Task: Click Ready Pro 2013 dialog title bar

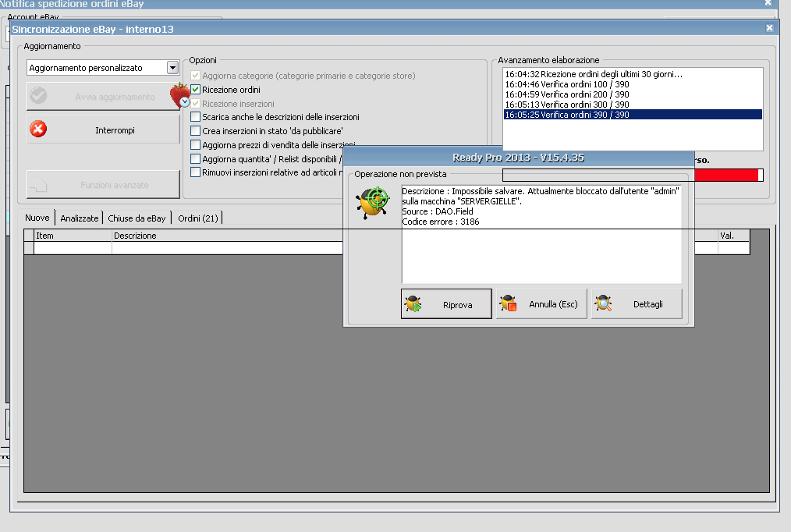Action: [519, 158]
